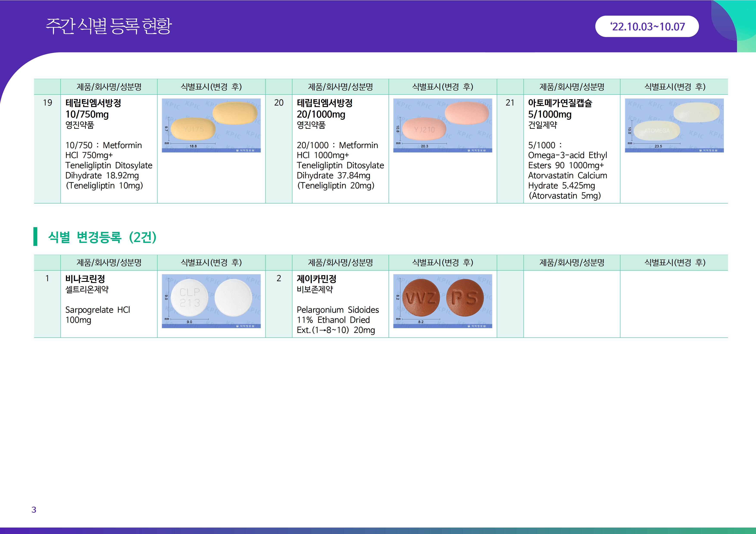Click row number 19 cell
Viewport: 756px width, 534px height.
click(x=47, y=103)
